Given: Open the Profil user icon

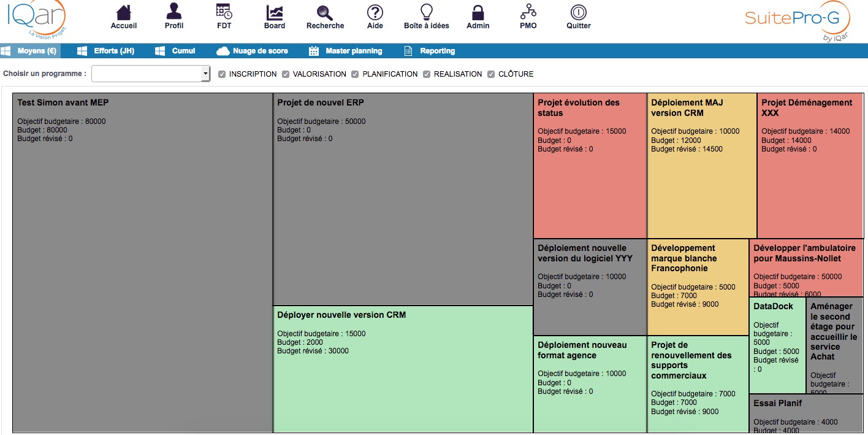Looking at the screenshot, I should tap(174, 12).
